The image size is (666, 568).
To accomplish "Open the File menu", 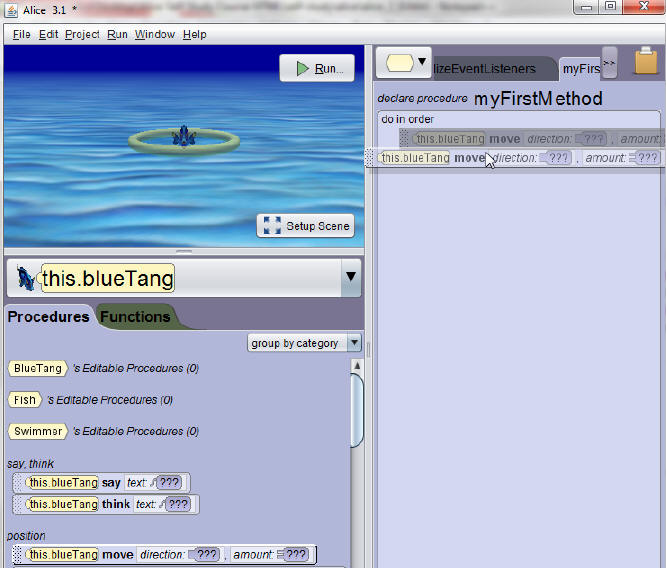I will pos(21,34).
